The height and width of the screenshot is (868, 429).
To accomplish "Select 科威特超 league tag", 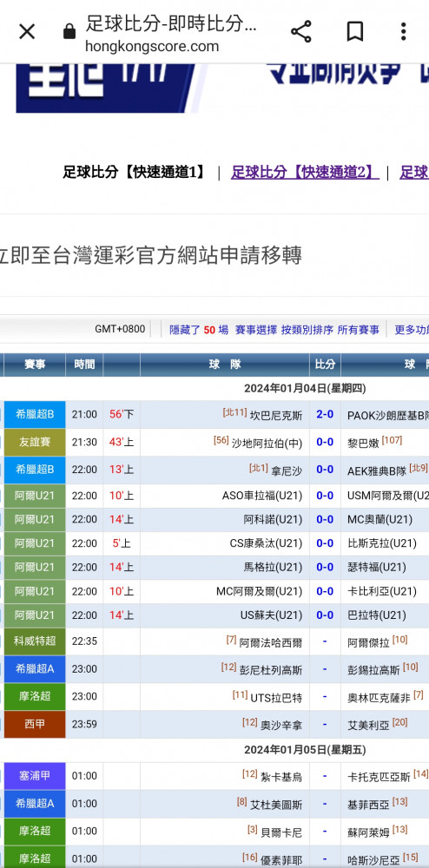I will (35, 641).
